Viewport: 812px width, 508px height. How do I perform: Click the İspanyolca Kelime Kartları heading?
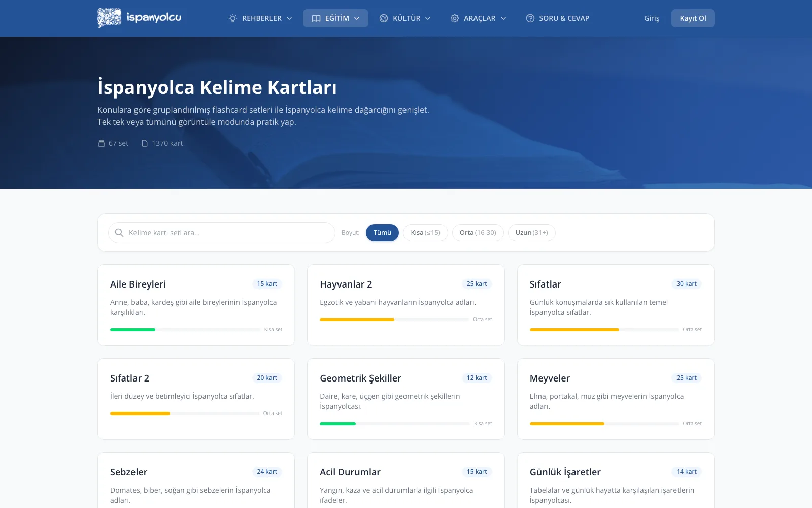tap(217, 87)
